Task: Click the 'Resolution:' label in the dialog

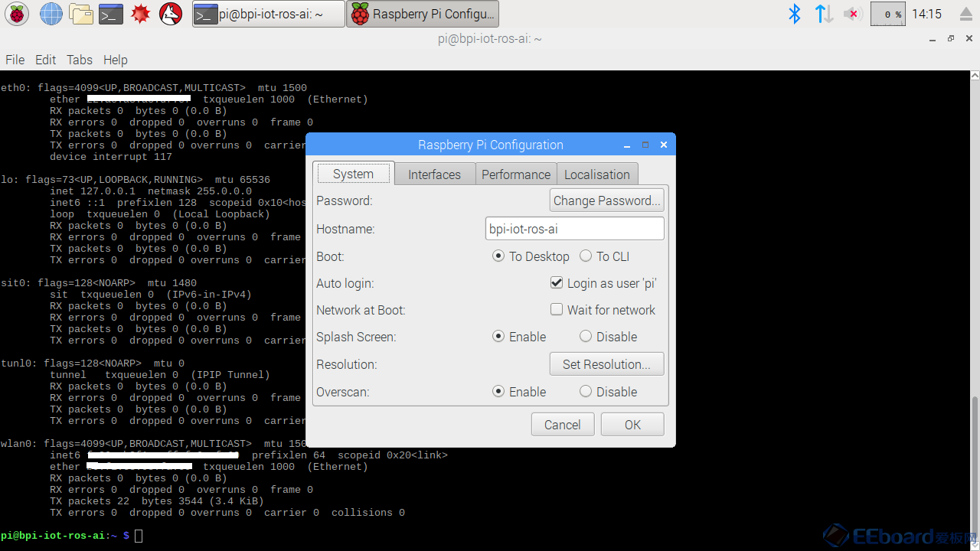Action: (347, 364)
